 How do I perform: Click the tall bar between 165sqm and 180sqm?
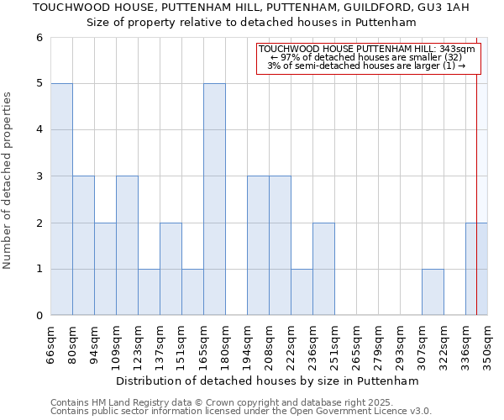214,200
